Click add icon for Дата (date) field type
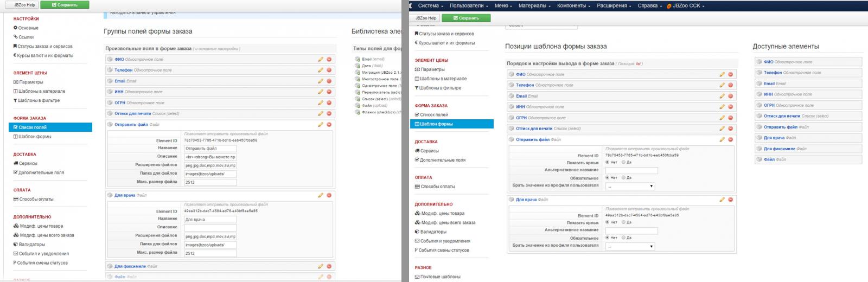The width and height of the screenshot is (868, 282). 358,66
